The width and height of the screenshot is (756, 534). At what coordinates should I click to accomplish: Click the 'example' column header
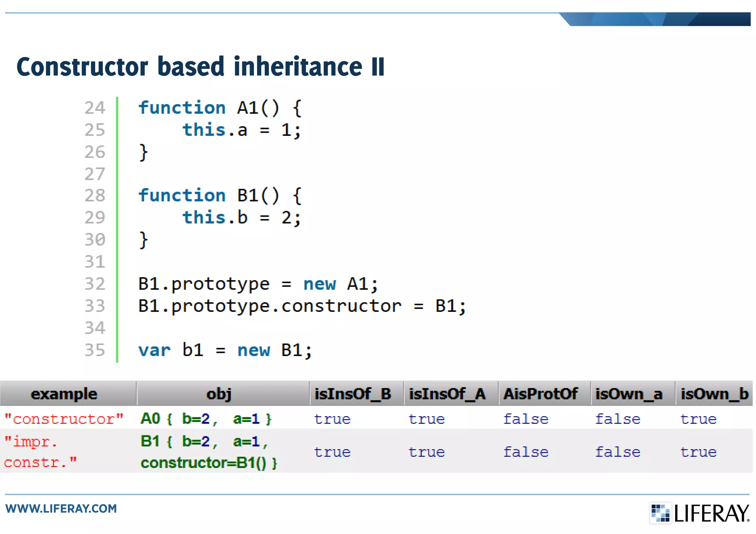[64, 394]
